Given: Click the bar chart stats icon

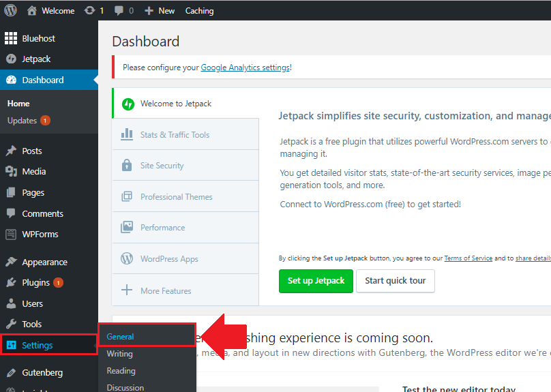Looking at the screenshot, I should click(x=127, y=134).
